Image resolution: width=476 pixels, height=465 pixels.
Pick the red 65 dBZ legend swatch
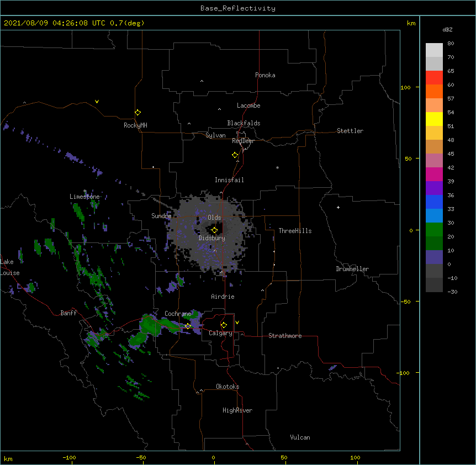point(434,78)
